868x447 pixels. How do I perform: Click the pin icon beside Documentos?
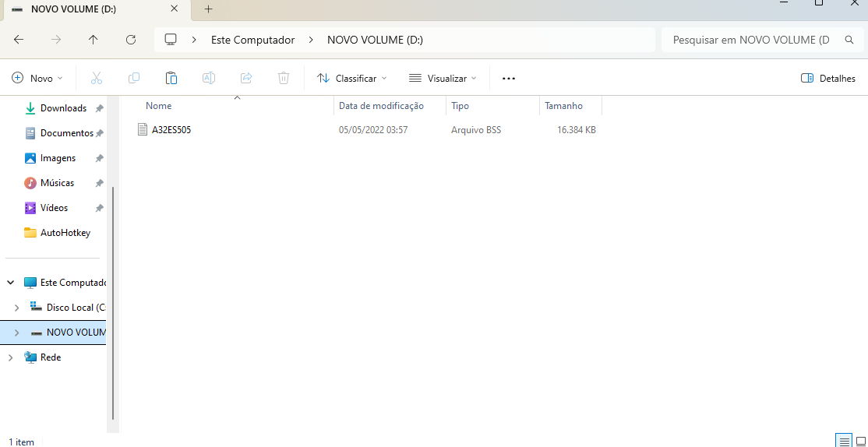99,133
